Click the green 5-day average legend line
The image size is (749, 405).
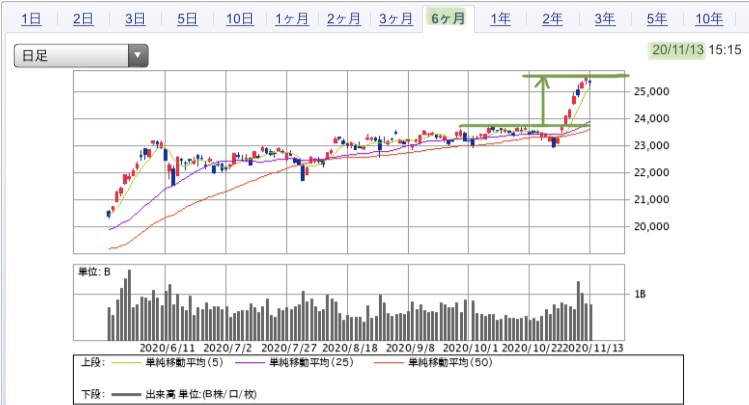[126, 363]
